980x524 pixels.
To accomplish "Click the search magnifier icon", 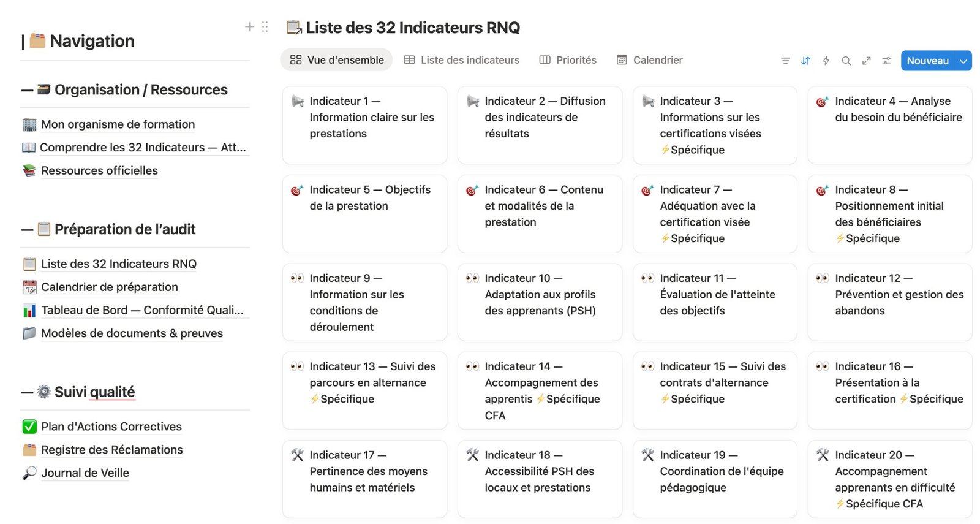I will pyautogui.click(x=846, y=61).
